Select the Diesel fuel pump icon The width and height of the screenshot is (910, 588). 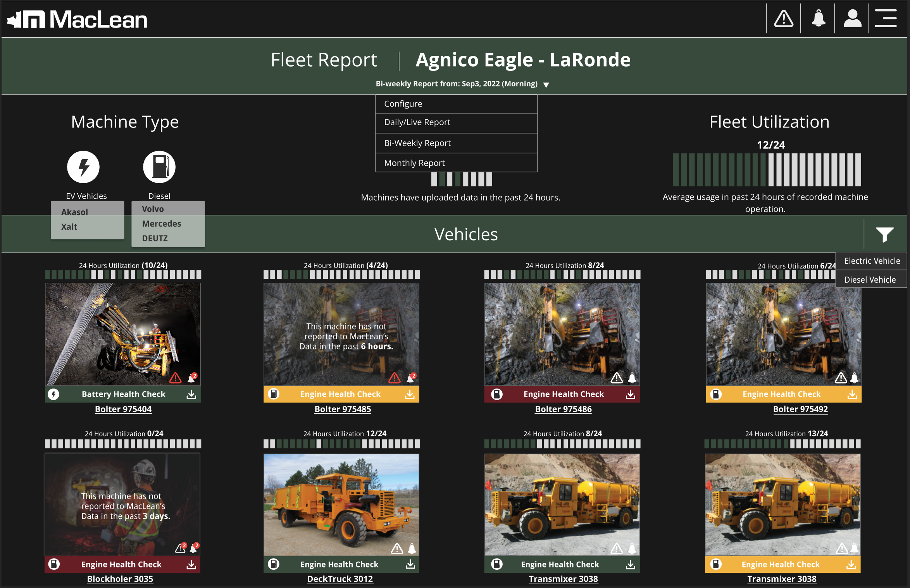(x=159, y=167)
